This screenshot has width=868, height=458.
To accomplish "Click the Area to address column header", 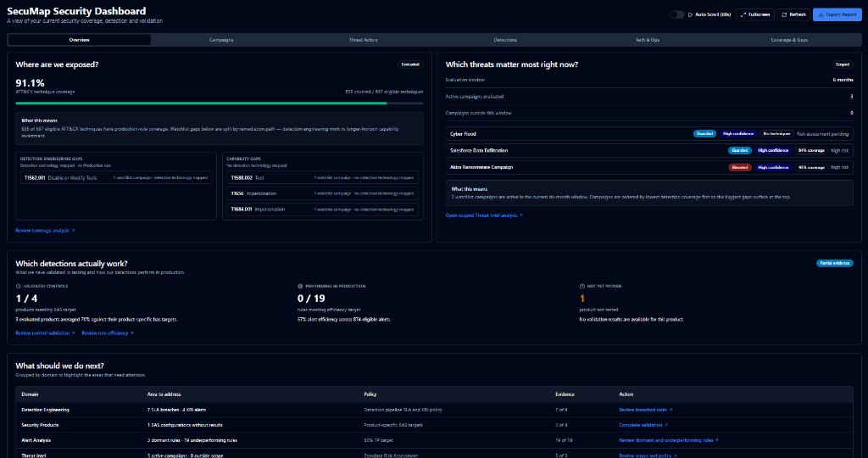I will tap(164, 394).
